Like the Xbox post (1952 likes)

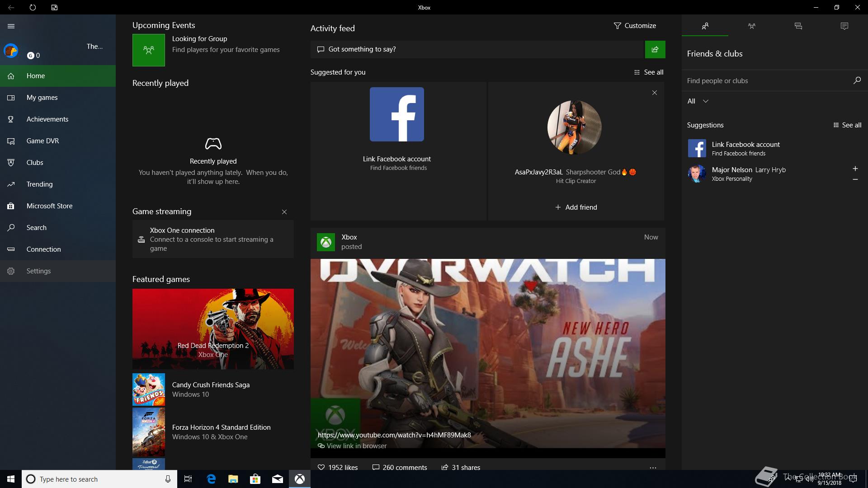point(338,468)
